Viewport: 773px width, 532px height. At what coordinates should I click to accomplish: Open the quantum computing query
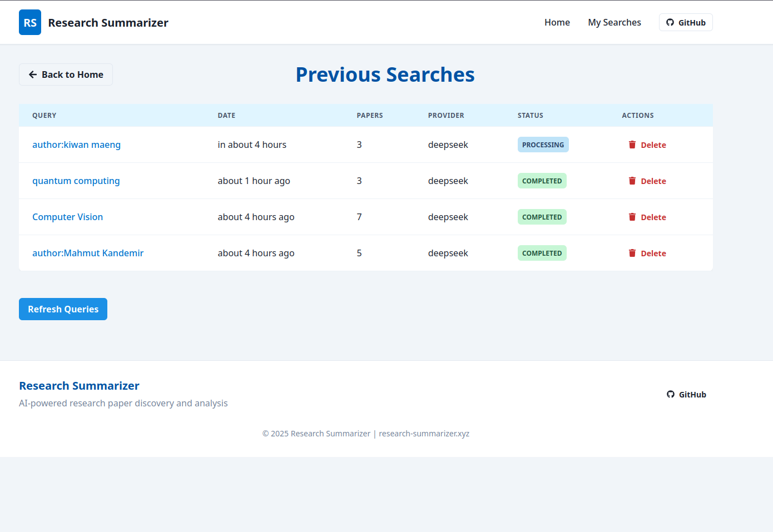(76, 181)
